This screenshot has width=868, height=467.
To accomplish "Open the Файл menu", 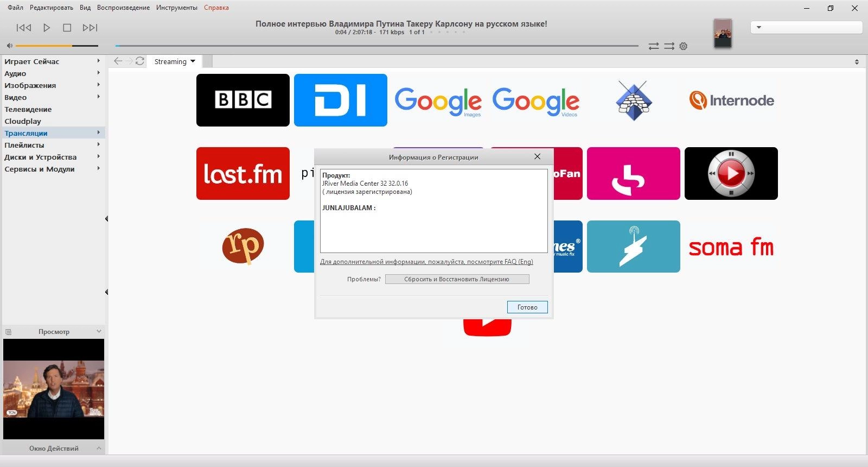I will pyautogui.click(x=15, y=8).
